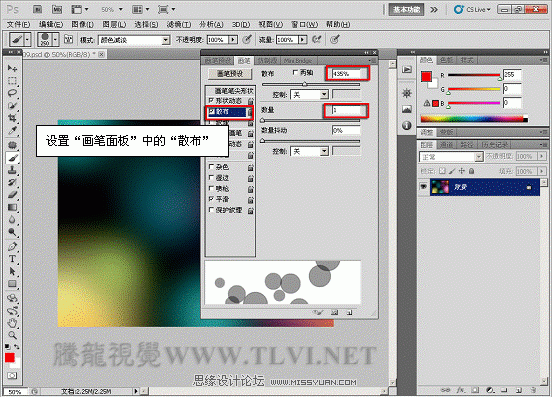Screen dimensions: 552x397
Task: Click the R red channel slider
Action: click(x=474, y=75)
